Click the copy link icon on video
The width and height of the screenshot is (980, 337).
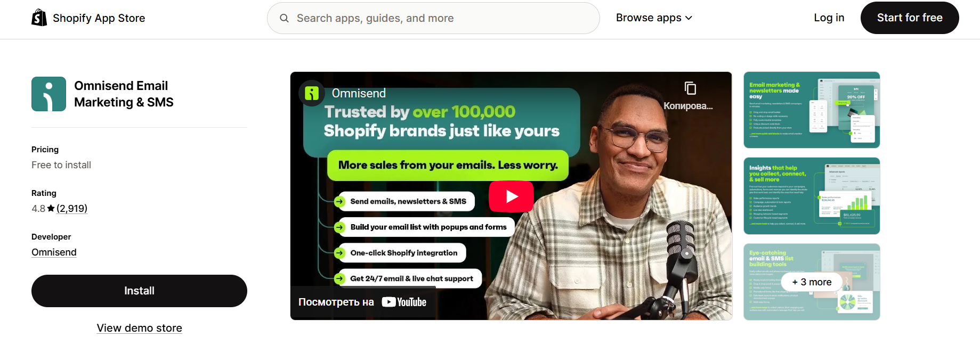pyautogui.click(x=690, y=88)
